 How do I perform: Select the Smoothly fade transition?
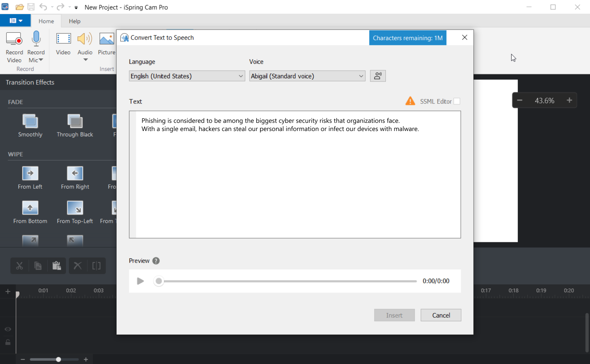pyautogui.click(x=30, y=126)
